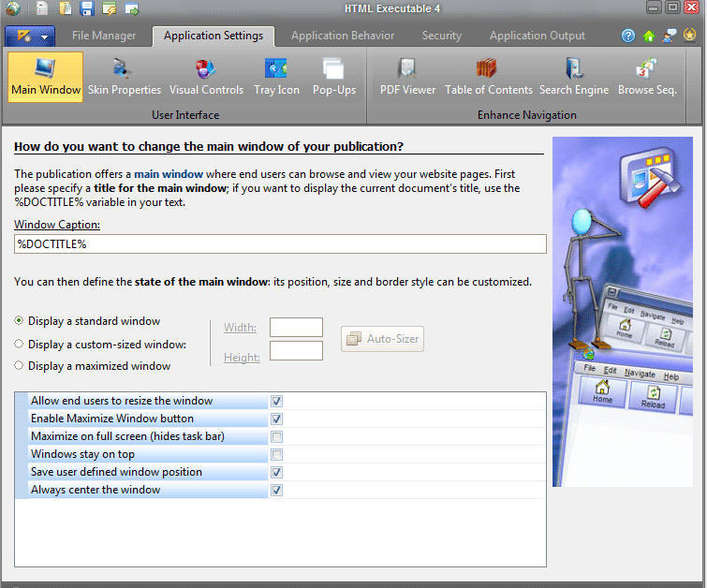This screenshot has width=707, height=588.
Task: Click the 'Windows stay on top' row label
Action: tap(82, 454)
